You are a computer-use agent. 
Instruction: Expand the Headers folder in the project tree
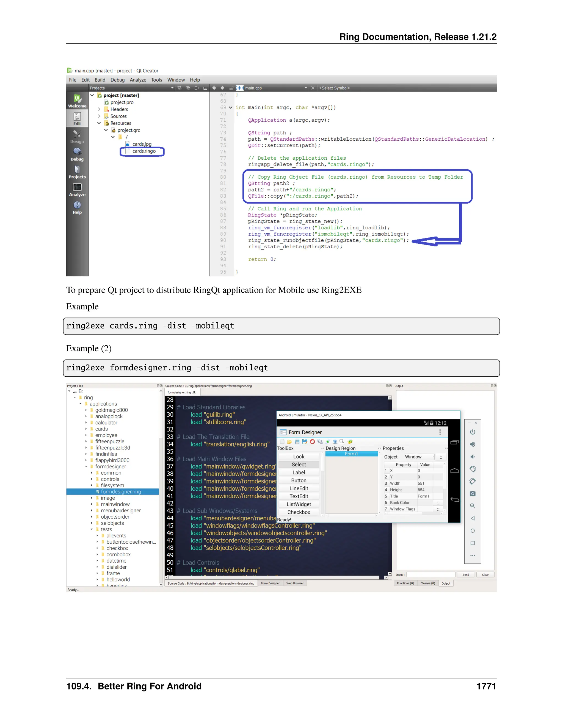click(x=99, y=109)
